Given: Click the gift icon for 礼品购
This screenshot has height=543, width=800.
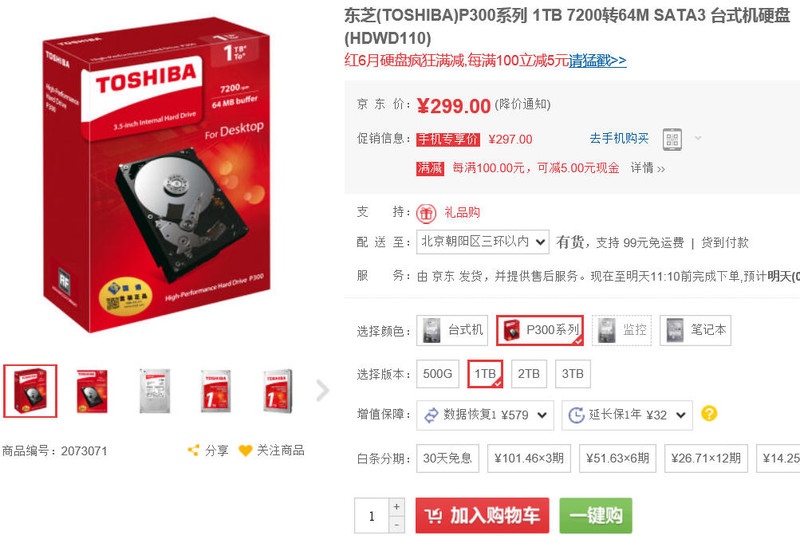Looking at the screenshot, I should click(x=426, y=213).
